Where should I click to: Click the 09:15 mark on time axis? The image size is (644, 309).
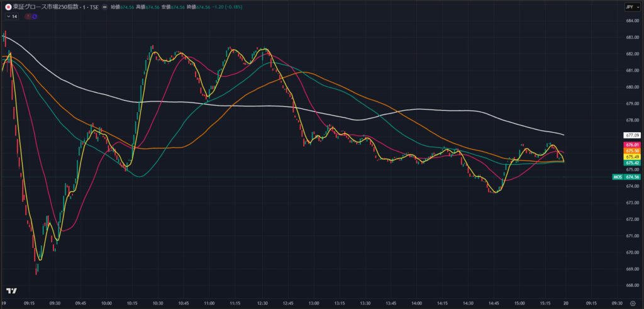(x=30, y=303)
